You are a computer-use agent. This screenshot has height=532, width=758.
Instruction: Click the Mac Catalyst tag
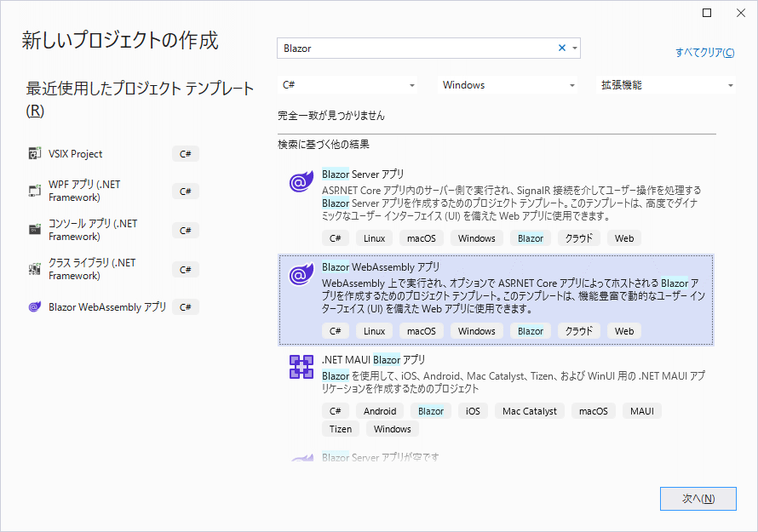529,410
